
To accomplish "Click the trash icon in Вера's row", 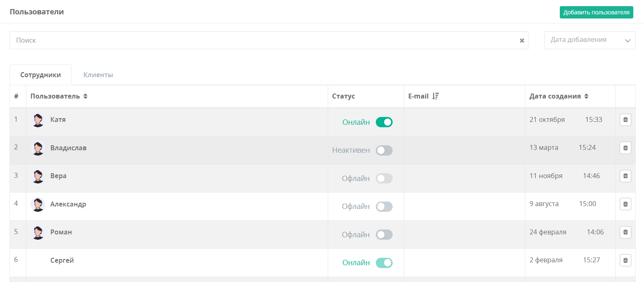I will (x=625, y=176).
